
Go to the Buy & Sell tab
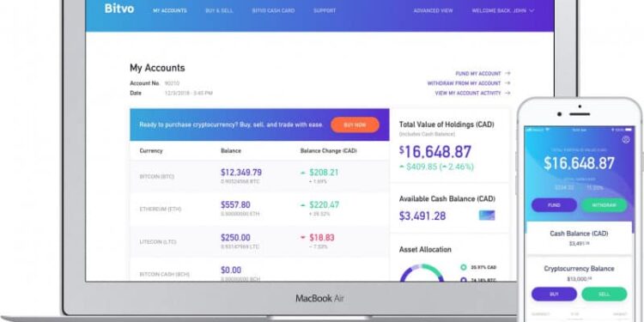pyautogui.click(x=219, y=10)
